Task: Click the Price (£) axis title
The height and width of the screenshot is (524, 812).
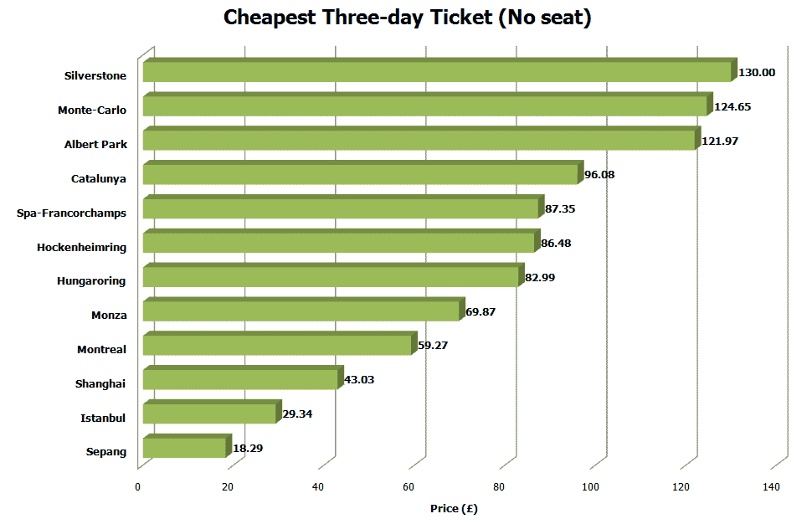Action: pos(454,508)
